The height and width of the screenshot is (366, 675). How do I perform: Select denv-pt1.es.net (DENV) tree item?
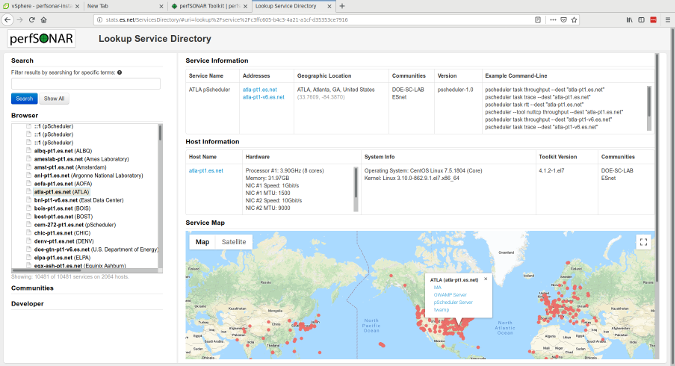64,241
